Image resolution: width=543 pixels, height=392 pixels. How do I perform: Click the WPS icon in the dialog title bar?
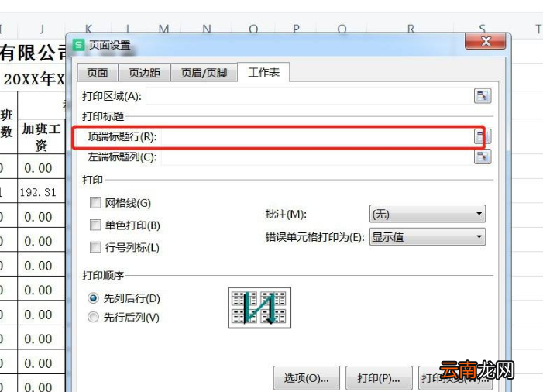point(78,45)
